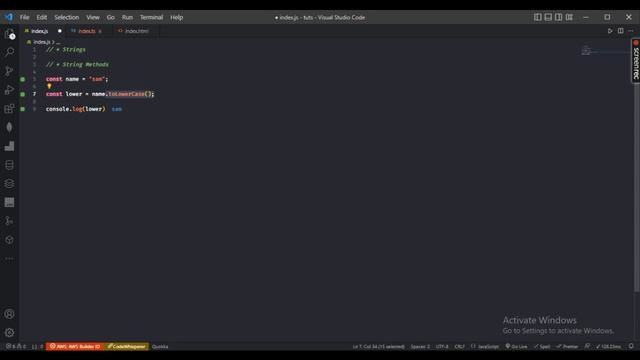Click the Prettier status item

coord(567,346)
